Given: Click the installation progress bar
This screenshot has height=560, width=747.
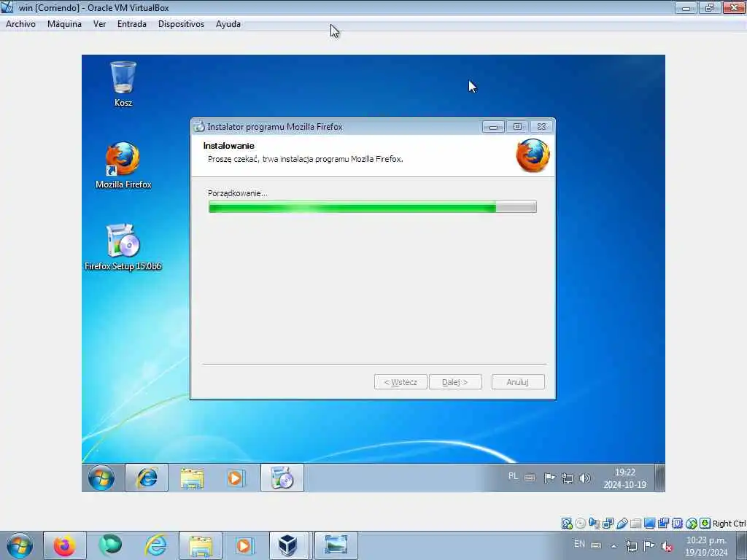Looking at the screenshot, I should point(373,206).
